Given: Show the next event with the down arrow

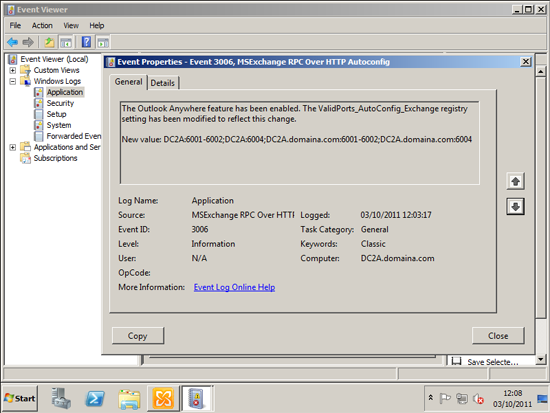Looking at the screenshot, I should click(x=515, y=206).
